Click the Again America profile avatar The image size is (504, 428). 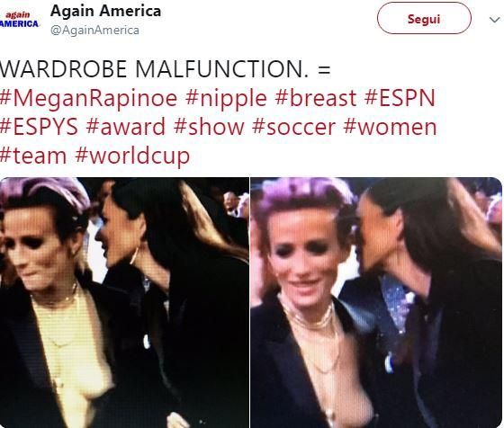19,20
